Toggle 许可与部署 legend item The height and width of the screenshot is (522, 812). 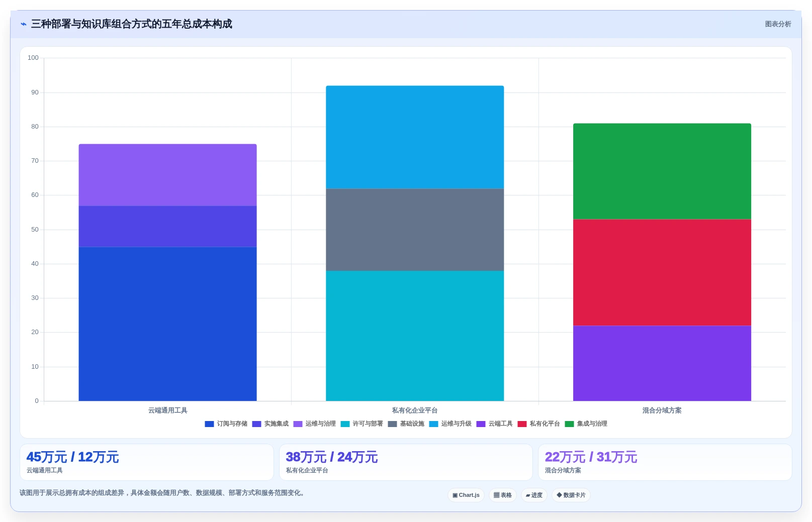[362, 424]
